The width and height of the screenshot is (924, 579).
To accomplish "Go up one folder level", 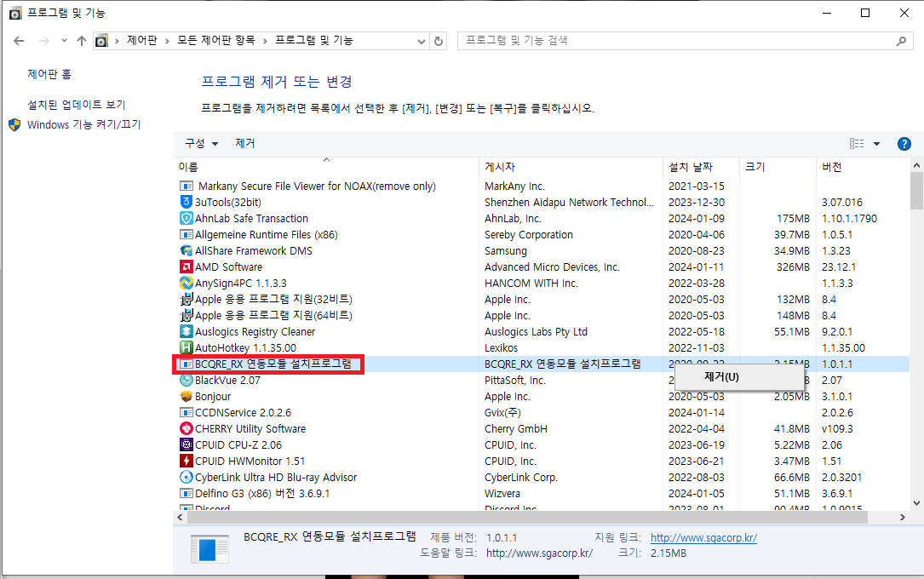I will pos(81,41).
